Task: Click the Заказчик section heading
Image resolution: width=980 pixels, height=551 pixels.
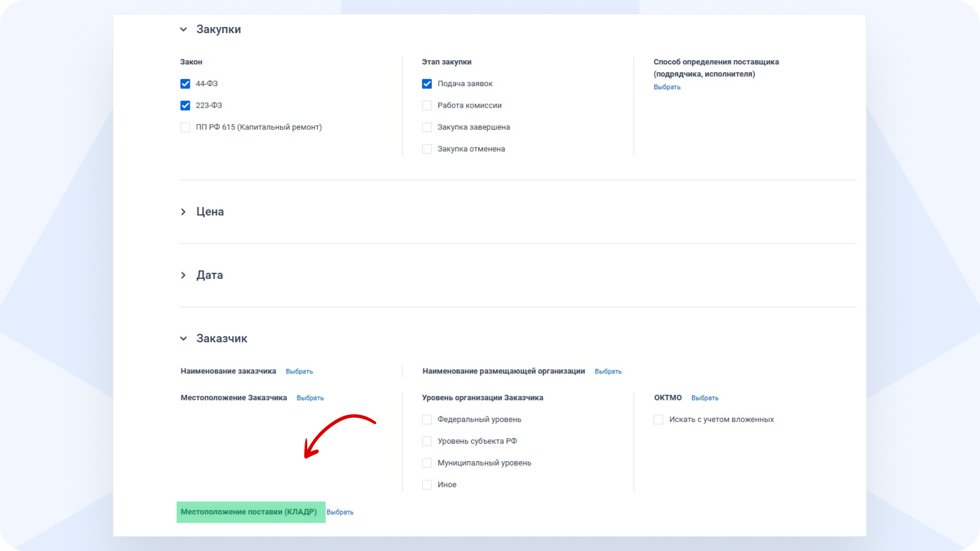Action: (222, 339)
